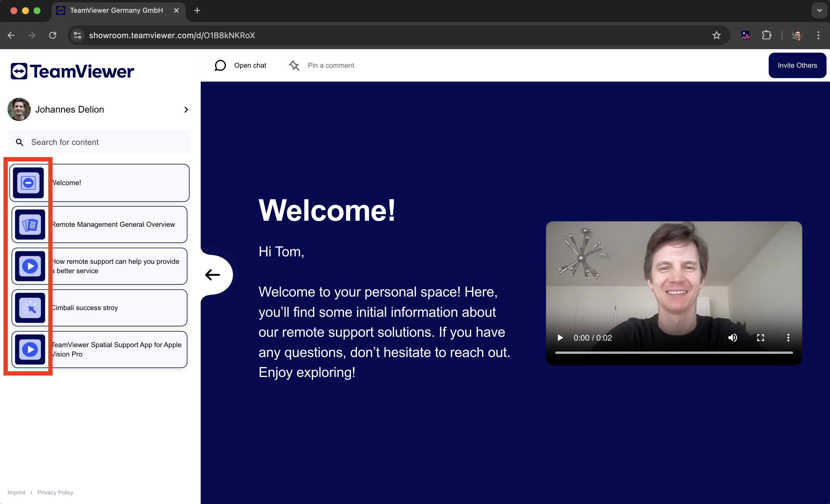Click the documents icon for Remote Management Overview
Screen dimensions: 830x504
tap(30, 225)
